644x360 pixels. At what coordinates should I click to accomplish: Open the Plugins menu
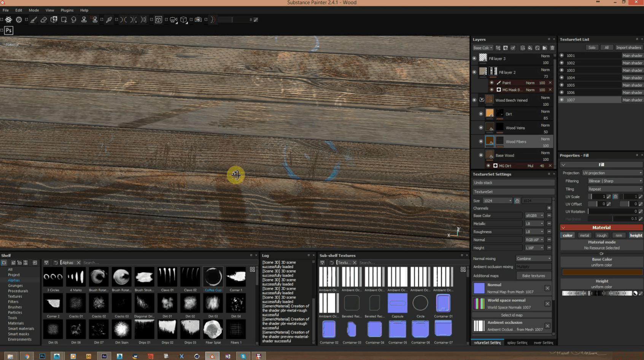pyautogui.click(x=67, y=10)
